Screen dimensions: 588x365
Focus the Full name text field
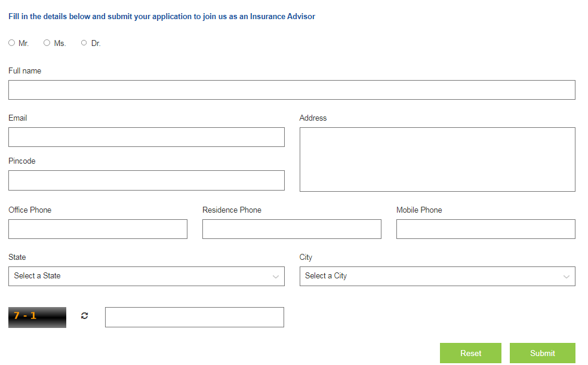291,90
